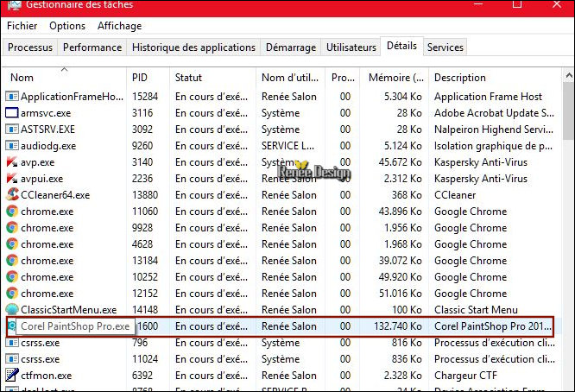Open the Options menu
The width and height of the screenshot is (575, 392).
(67, 26)
